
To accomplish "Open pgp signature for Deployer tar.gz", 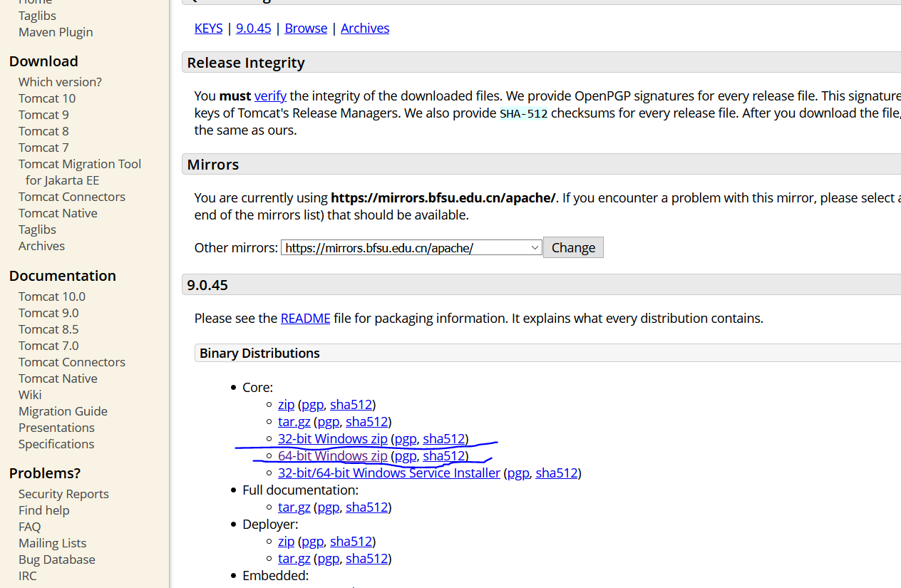I will click(328, 558).
